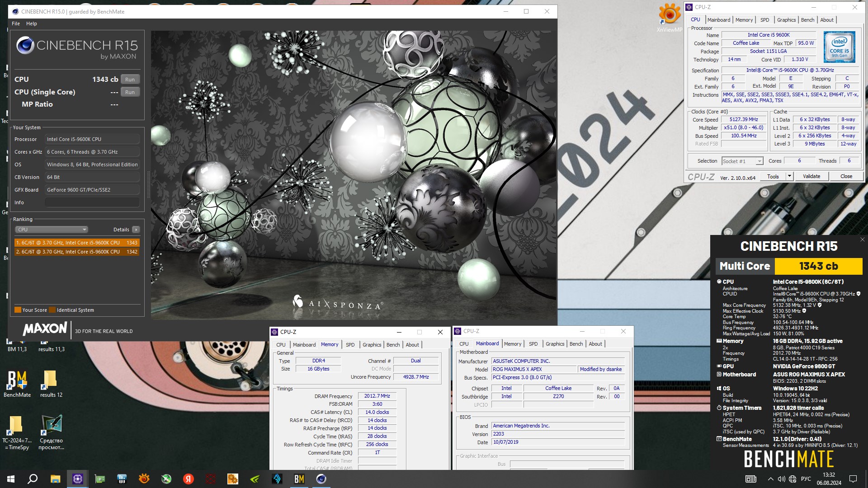Switch to BenchMate BM taskbar icon
The width and height of the screenshot is (868, 488).
click(299, 479)
